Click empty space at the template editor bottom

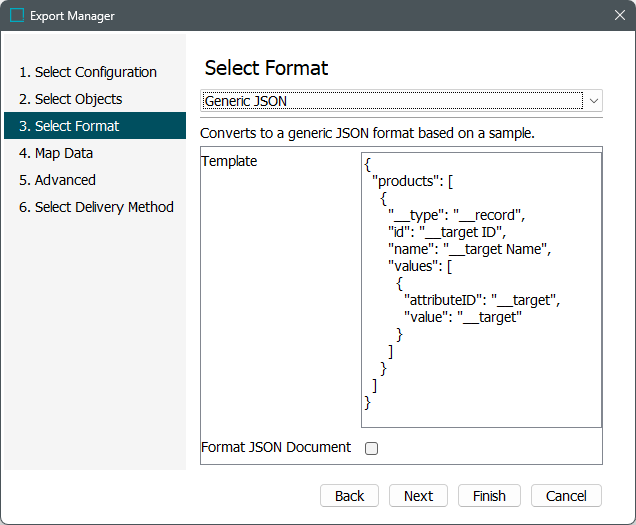(480, 419)
